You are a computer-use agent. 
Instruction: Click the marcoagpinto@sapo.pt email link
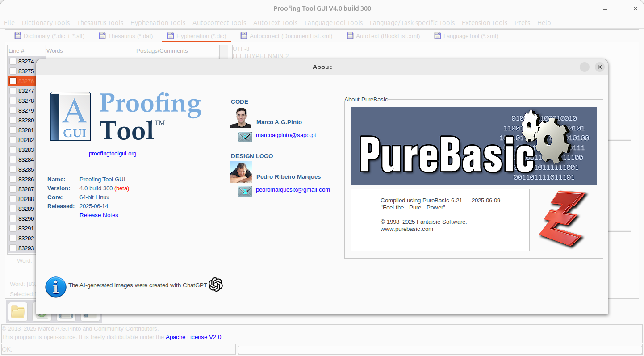tap(286, 135)
